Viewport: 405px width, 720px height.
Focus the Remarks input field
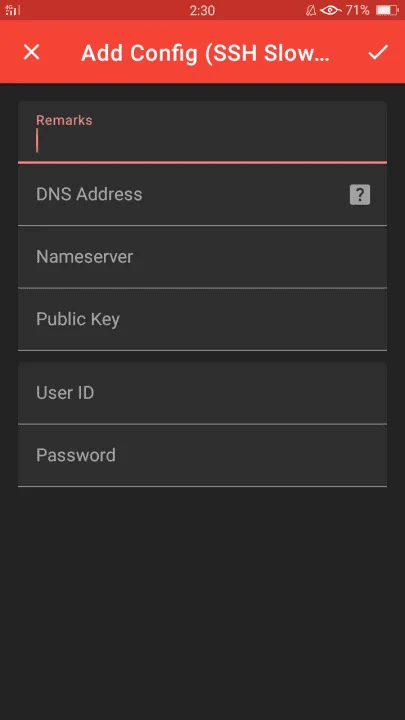coord(202,132)
